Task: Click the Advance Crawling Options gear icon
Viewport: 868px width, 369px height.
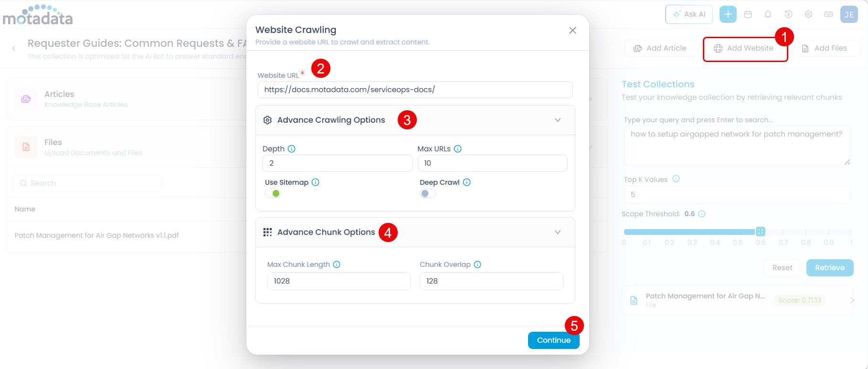Action: tap(268, 120)
